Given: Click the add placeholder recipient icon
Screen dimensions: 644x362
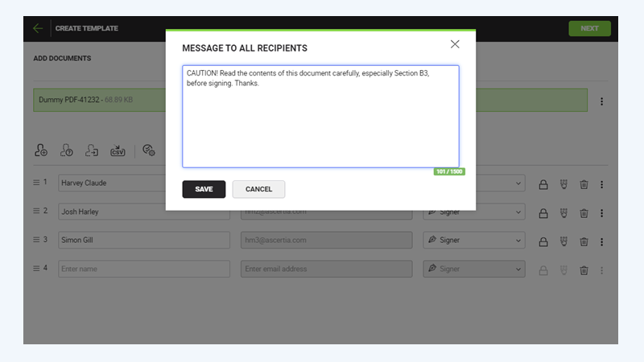Looking at the screenshot, I should pos(67,150).
